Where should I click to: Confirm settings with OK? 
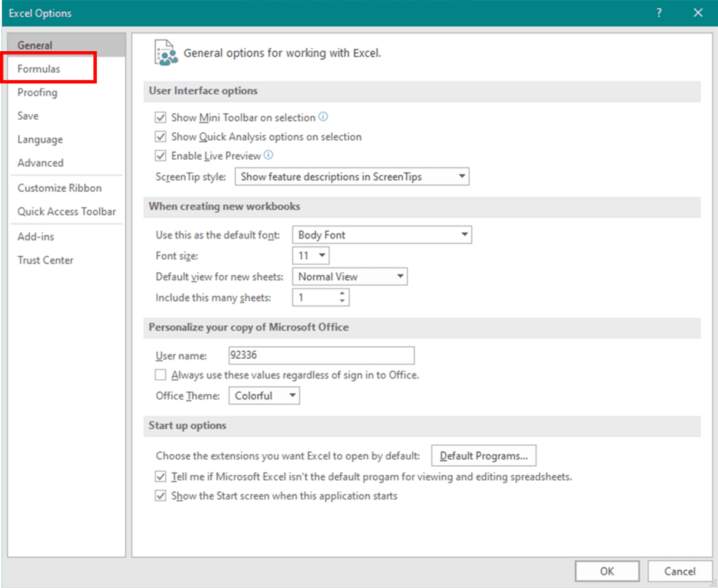point(607,570)
